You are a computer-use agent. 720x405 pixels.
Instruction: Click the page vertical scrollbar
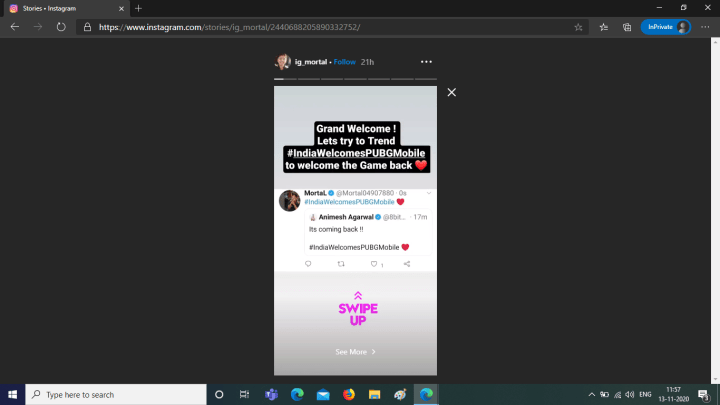(x=715, y=211)
